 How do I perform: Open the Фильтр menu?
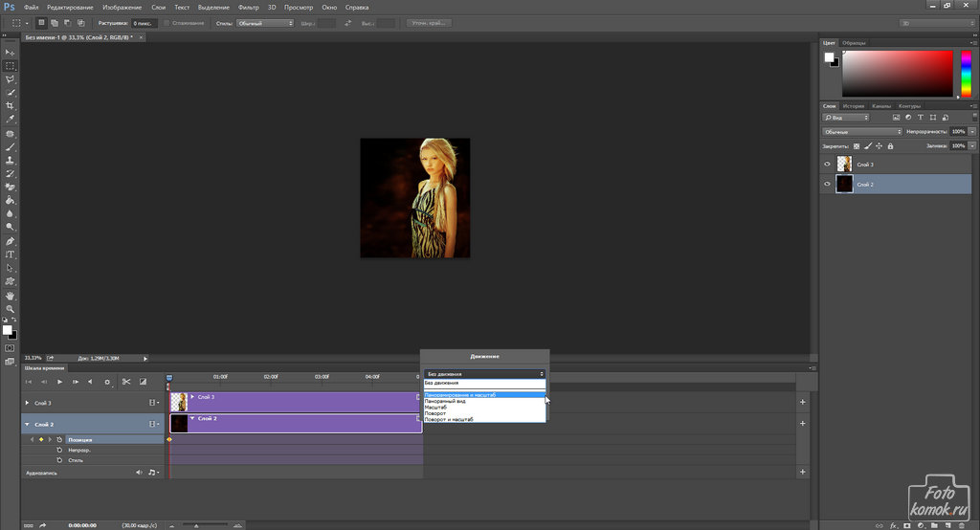click(x=248, y=7)
